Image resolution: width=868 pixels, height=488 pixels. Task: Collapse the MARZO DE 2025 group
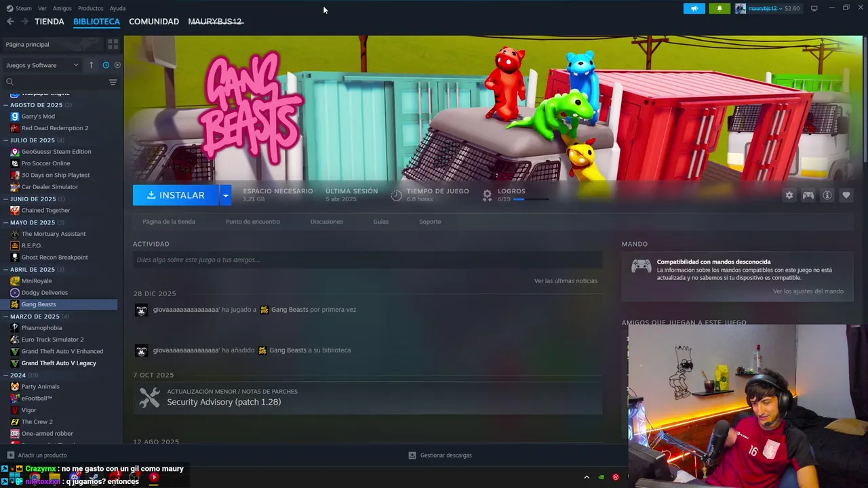pos(5,316)
